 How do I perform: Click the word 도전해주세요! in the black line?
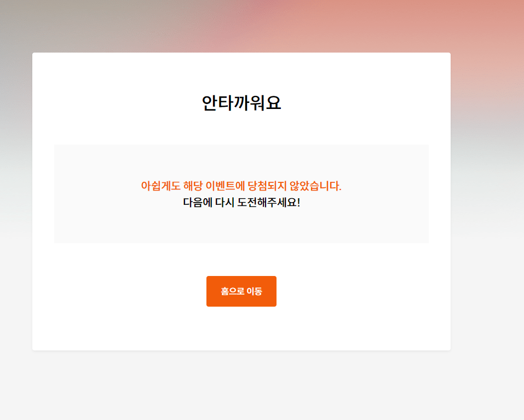[x=269, y=203]
